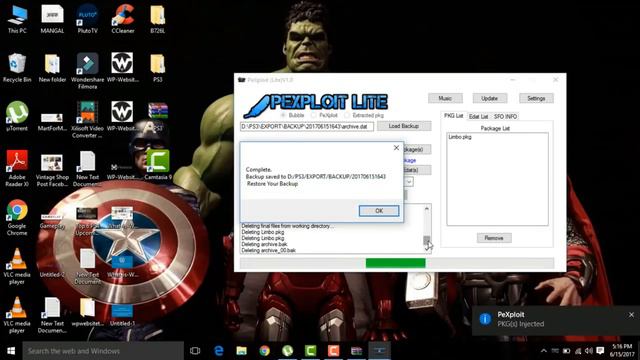Launch the Adobe Reader XI shortcut
Screen dimensions: 640x360
[x=17, y=168]
